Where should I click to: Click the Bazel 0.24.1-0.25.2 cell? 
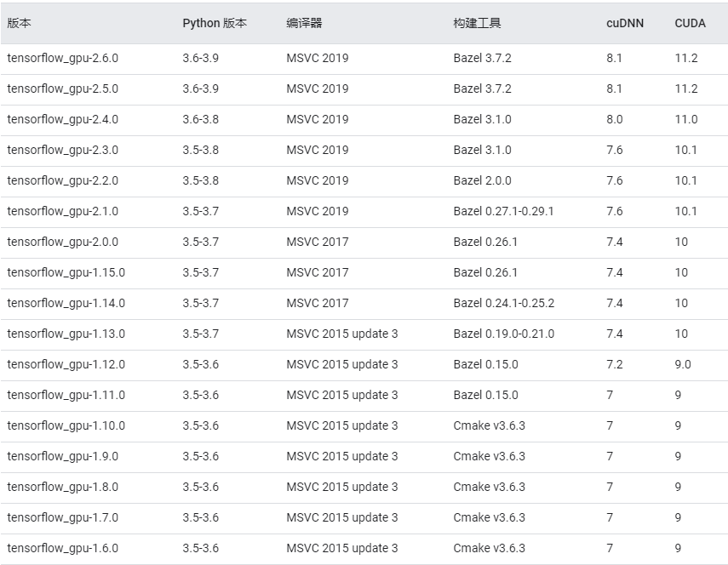click(x=504, y=303)
